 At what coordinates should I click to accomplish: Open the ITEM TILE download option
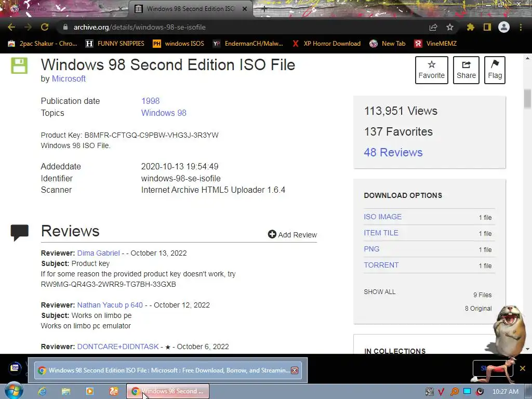[381, 233]
